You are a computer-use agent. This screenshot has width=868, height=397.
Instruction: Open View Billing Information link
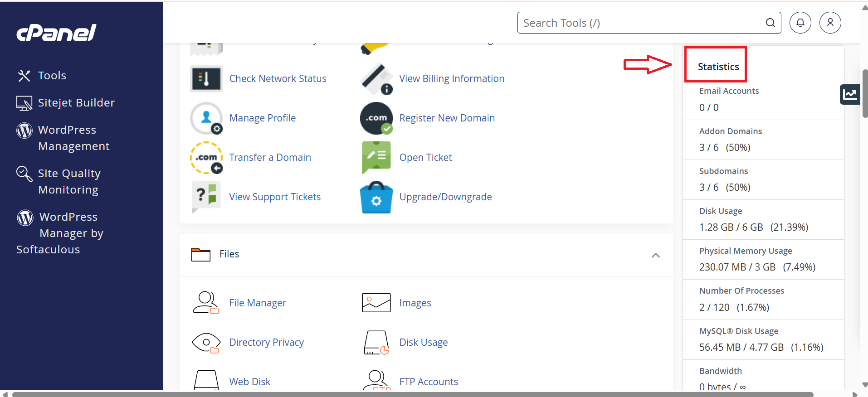451,79
